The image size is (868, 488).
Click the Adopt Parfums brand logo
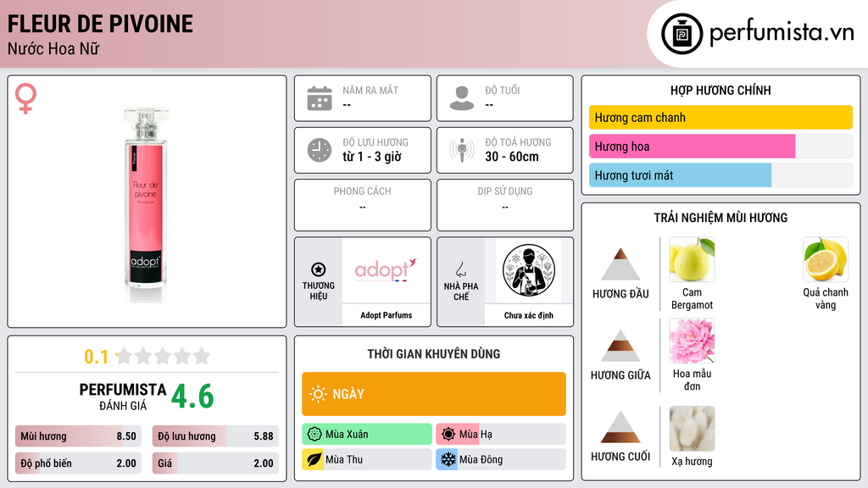(386, 270)
